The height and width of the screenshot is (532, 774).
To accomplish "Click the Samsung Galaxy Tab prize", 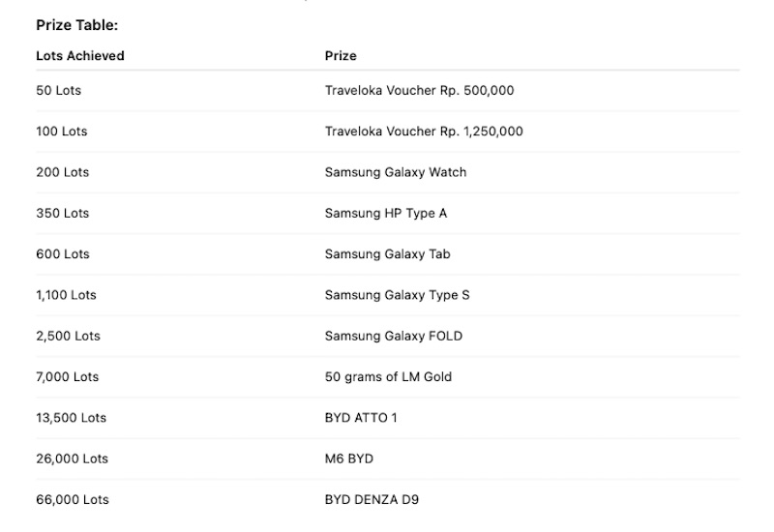I will pyautogui.click(x=387, y=254).
